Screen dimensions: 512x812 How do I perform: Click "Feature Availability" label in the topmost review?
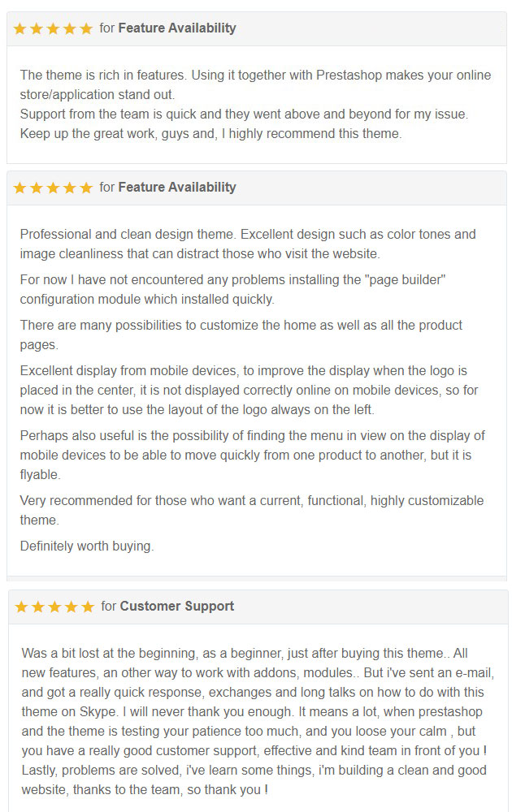[x=176, y=28]
